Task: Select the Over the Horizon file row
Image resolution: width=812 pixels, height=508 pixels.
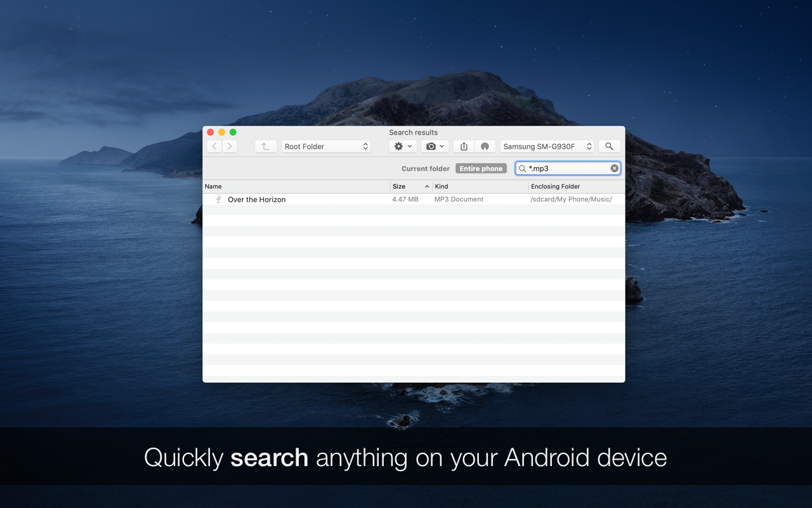Action: click(414, 199)
